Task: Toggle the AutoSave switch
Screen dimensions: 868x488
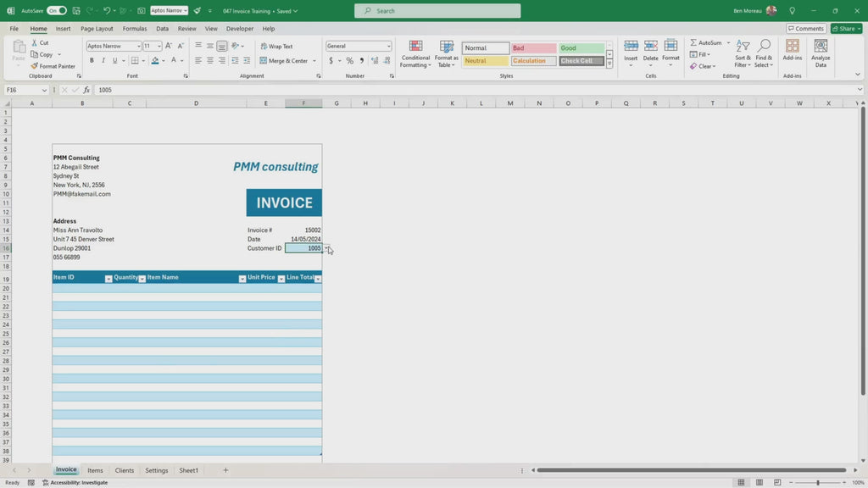Action: tap(57, 11)
